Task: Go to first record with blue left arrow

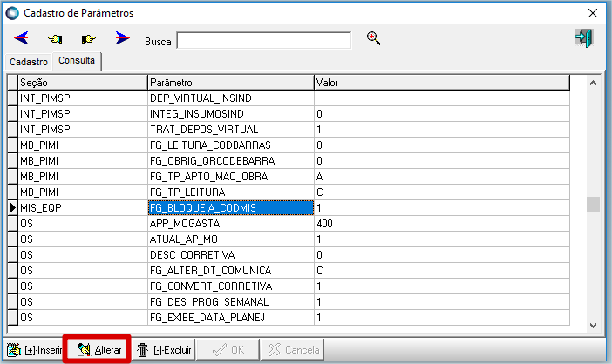Action: coord(22,38)
